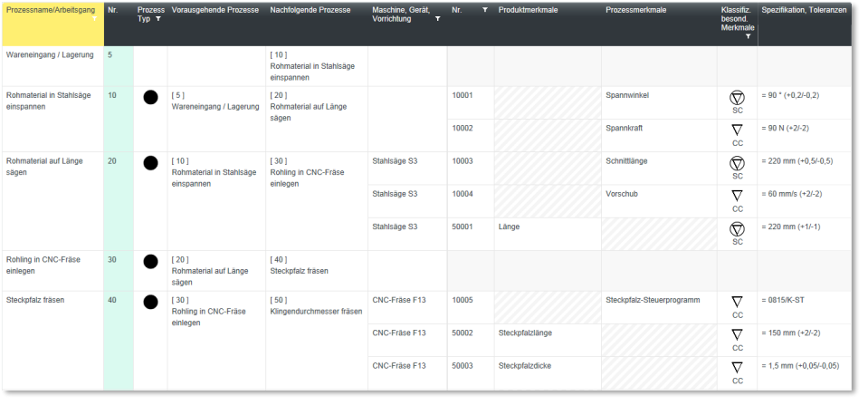Select characteristic number 50002
The height and width of the screenshot is (405, 868).
(x=463, y=333)
